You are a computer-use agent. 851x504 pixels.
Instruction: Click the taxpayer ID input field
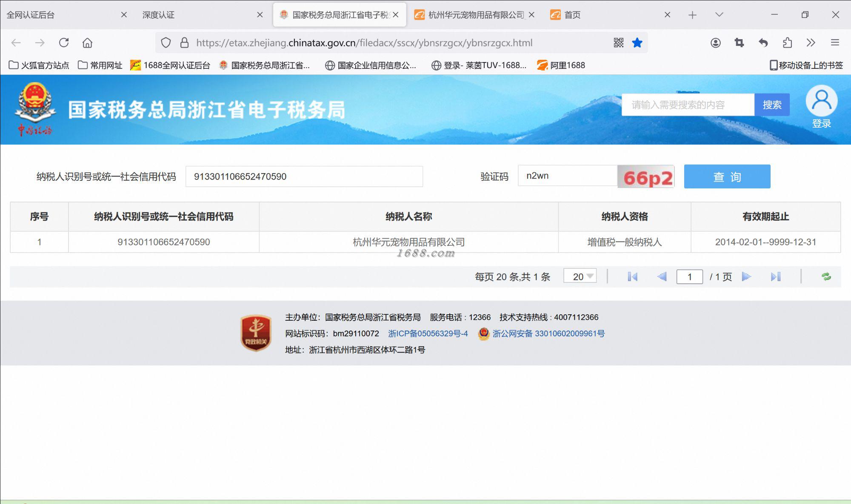(x=304, y=177)
